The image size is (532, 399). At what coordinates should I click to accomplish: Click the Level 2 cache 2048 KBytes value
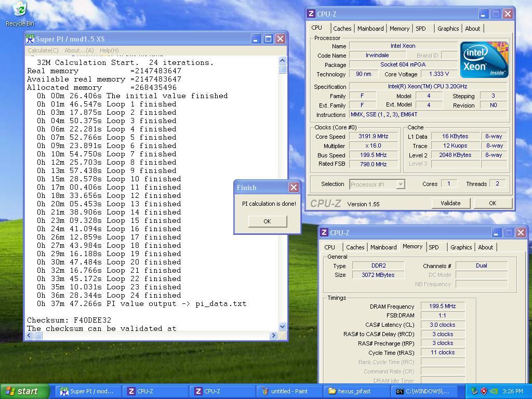click(x=455, y=155)
